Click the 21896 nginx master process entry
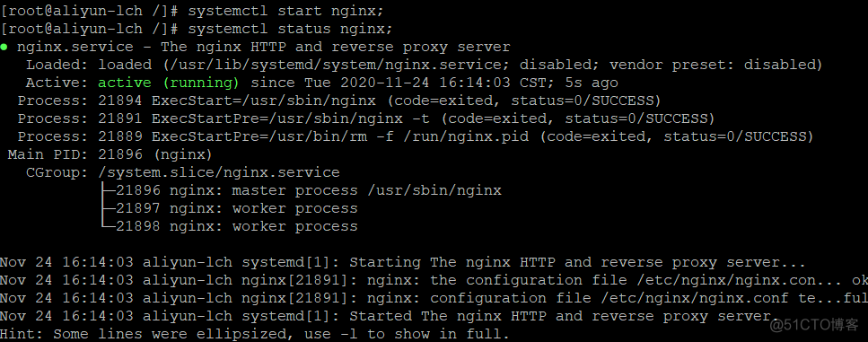 (309, 191)
